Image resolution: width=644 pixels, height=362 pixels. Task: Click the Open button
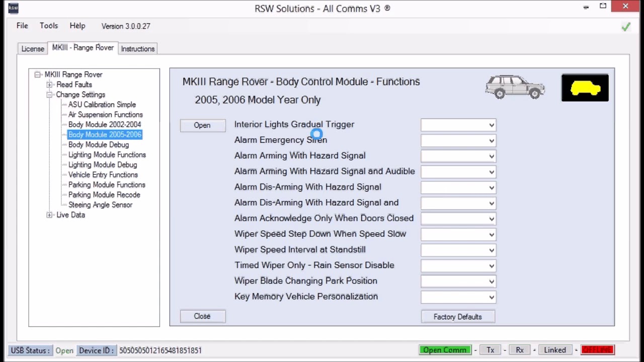click(202, 125)
